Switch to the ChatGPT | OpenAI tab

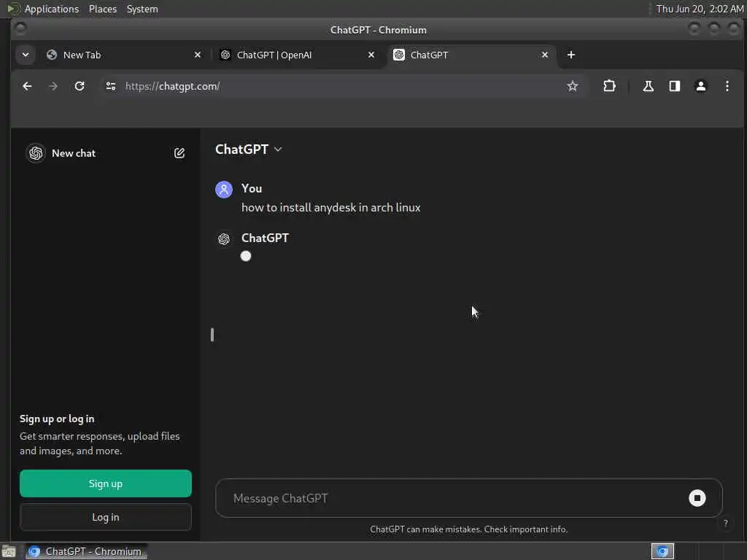pos(298,55)
